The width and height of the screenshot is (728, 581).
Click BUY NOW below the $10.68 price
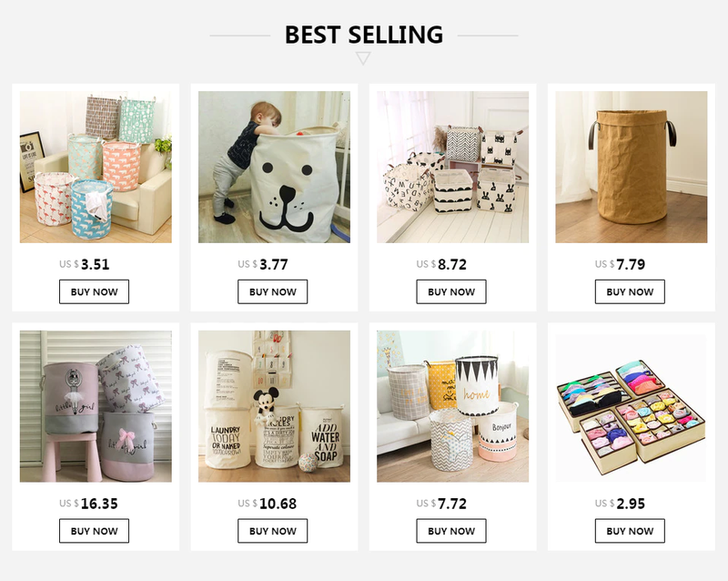[272, 531]
